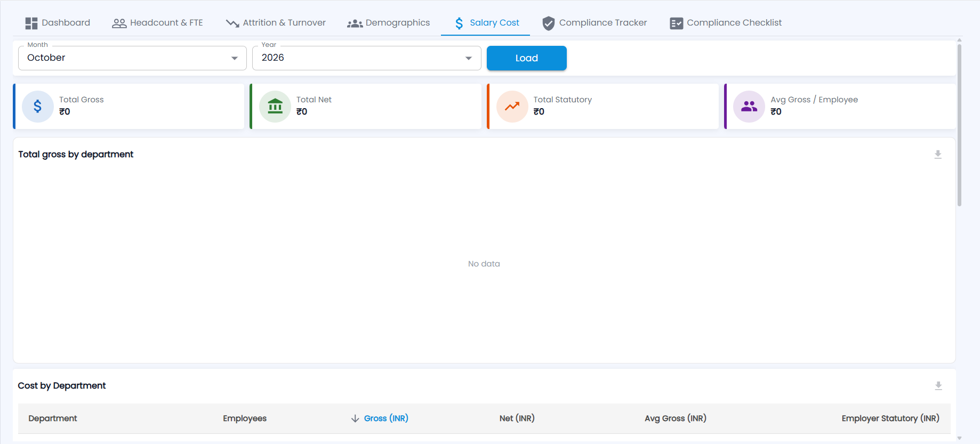
Task: Select the Salary Cost tab
Action: 486,23
